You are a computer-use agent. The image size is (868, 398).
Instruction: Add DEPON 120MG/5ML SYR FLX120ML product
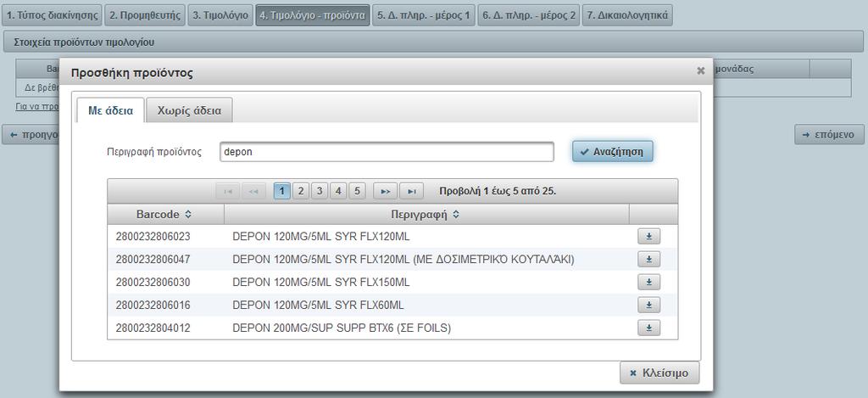pos(648,236)
